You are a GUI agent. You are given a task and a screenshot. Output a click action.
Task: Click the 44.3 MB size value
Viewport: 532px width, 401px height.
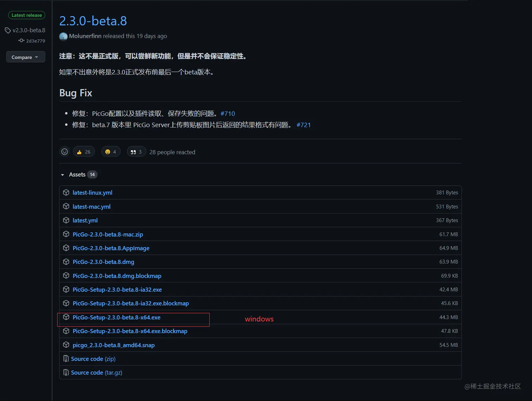click(x=449, y=317)
